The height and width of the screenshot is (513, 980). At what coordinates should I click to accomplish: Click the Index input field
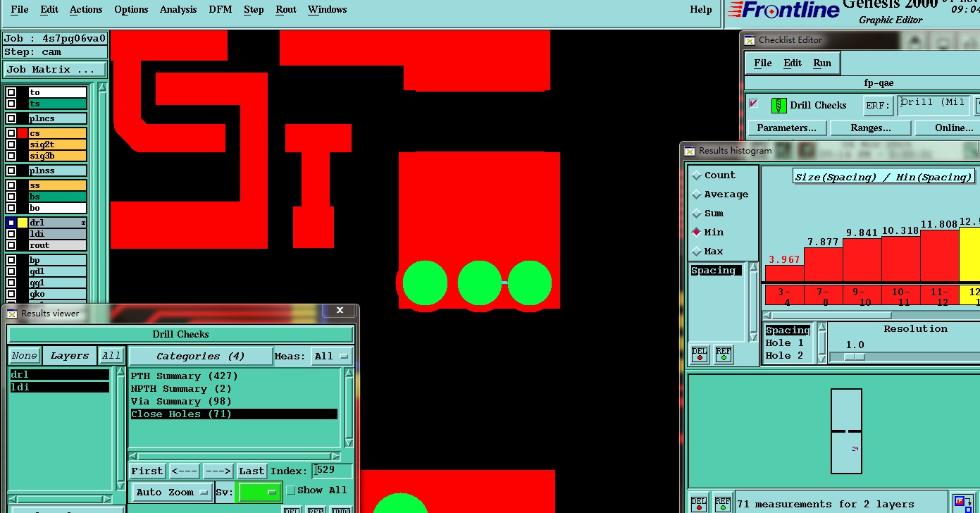[333, 471]
